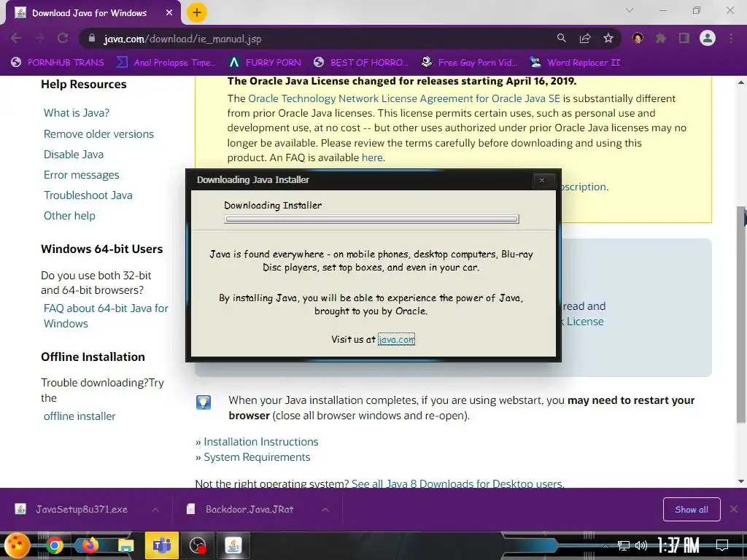
Task: Click the scrollbar down arrow
Action: 741,481
